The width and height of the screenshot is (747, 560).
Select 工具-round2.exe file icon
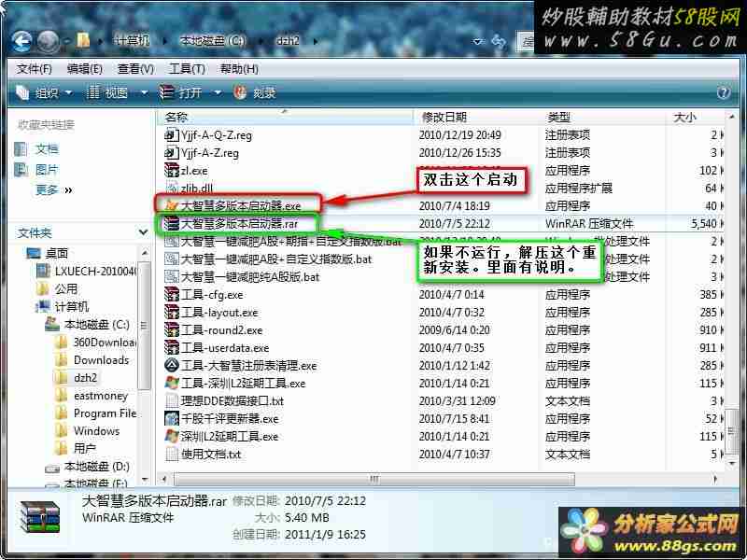point(171,330)
